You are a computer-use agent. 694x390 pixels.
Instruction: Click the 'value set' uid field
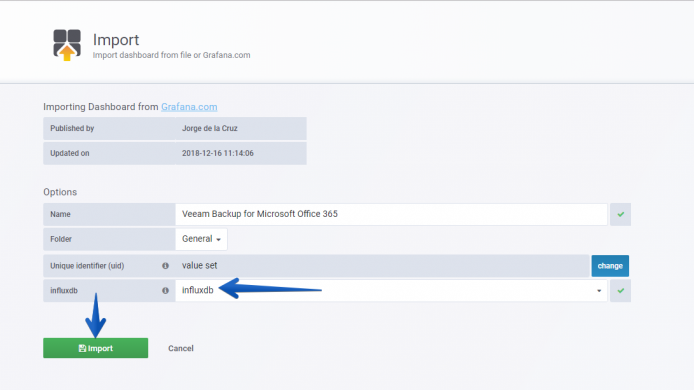click(382, 266)
